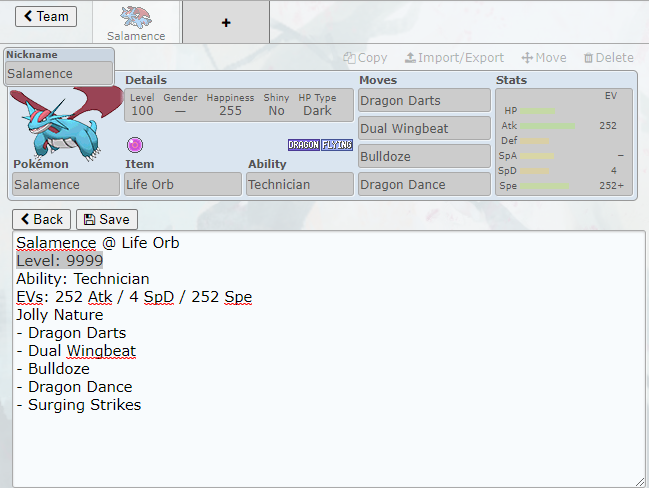649x488 pixels.
Task: Delete this Pokémon set
Action: click(608, 58)
